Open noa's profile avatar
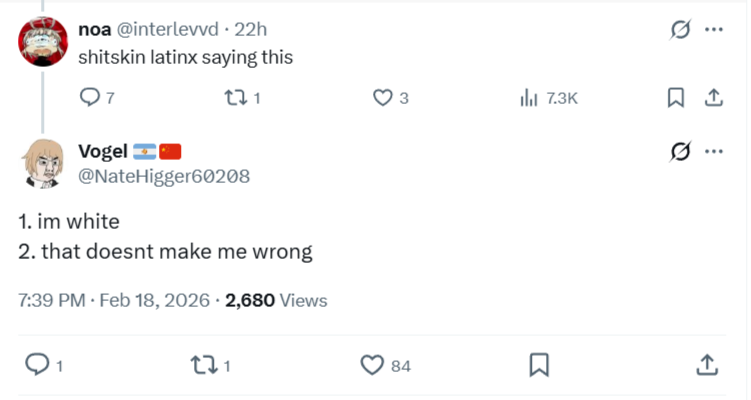751x400 pixels. 41,42
